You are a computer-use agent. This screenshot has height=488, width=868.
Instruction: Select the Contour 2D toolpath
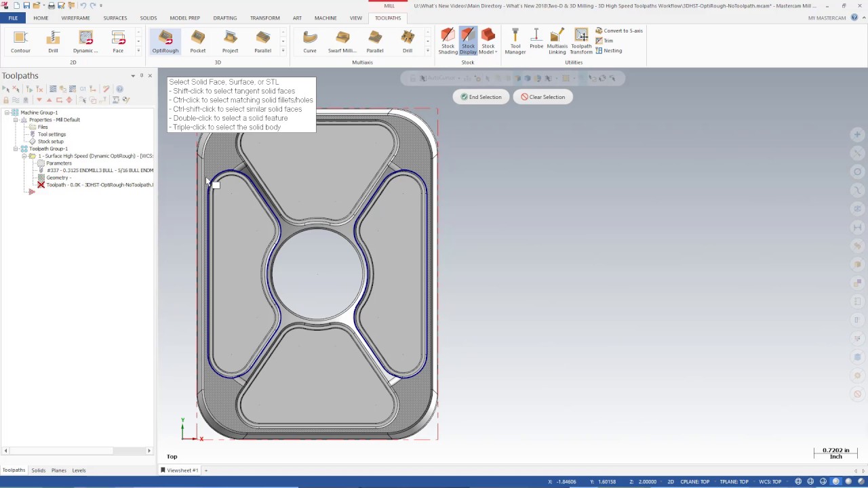[20, 41]
